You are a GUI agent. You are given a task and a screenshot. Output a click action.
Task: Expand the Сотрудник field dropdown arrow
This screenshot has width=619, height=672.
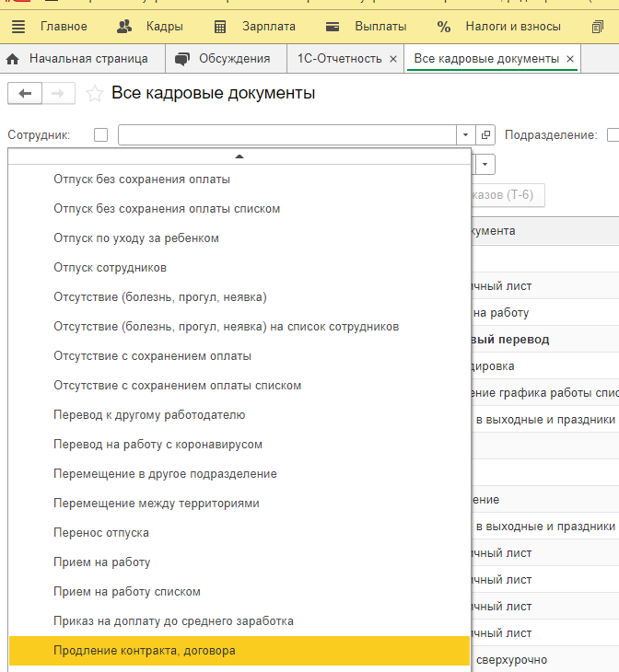466,135
